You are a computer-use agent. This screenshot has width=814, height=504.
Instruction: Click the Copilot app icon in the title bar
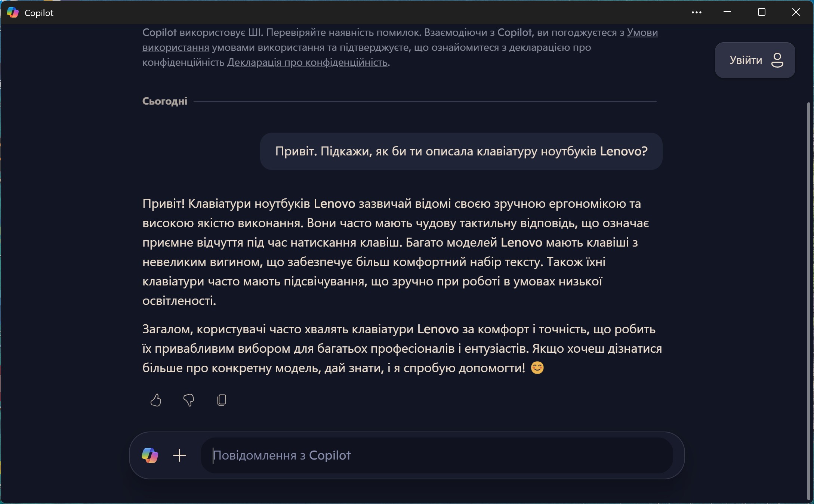[x=13, y=12]
